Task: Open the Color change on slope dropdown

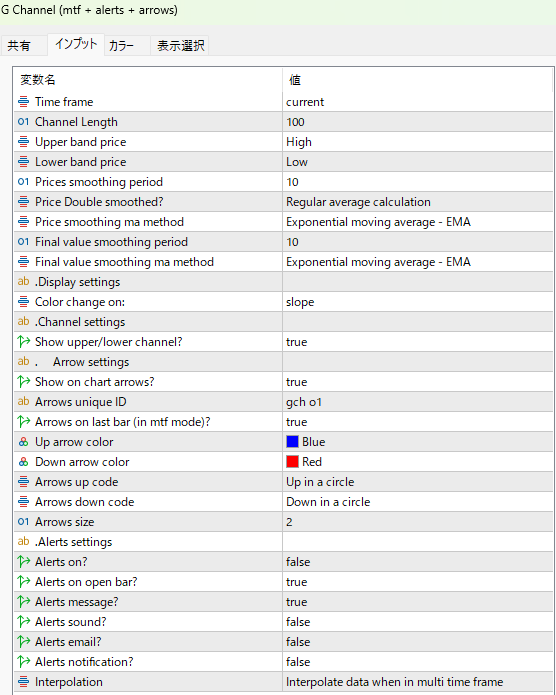Action: [x=418, y=302]
